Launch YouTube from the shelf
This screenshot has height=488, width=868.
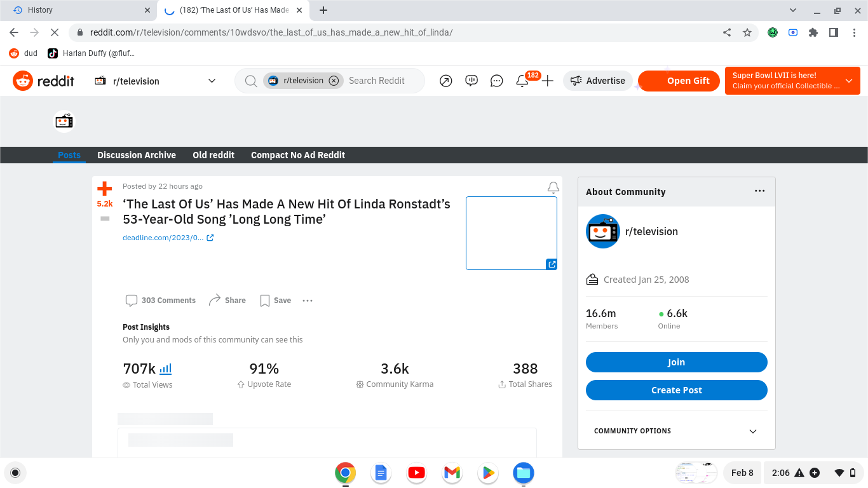(x=416, y=473)
